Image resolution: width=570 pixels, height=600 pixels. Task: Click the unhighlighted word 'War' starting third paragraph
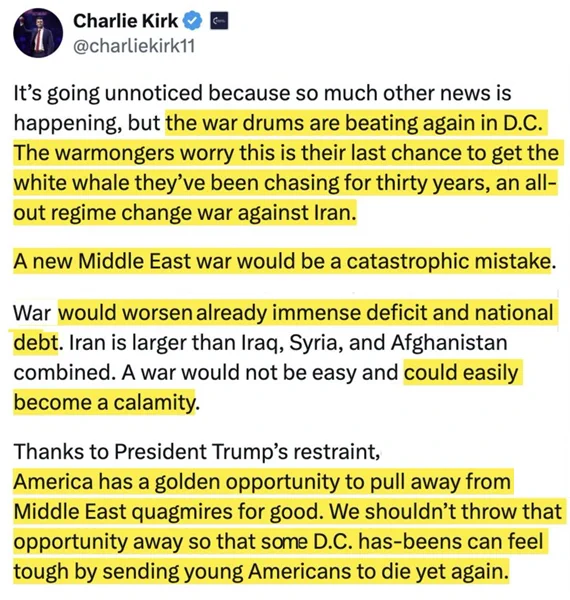pos(32,313)
